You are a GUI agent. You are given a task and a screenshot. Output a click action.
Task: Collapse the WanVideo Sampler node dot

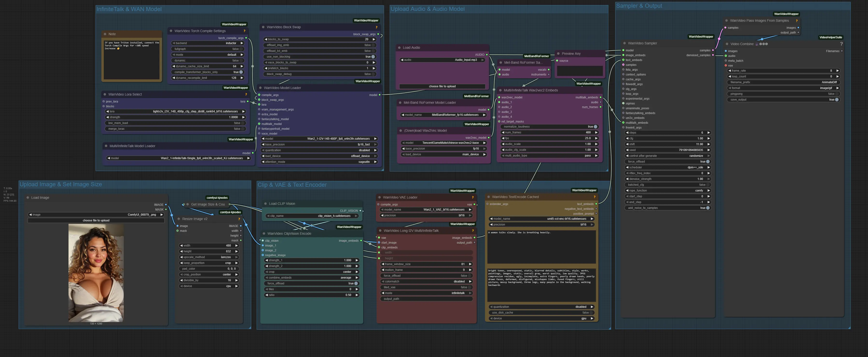coord(624,43)
